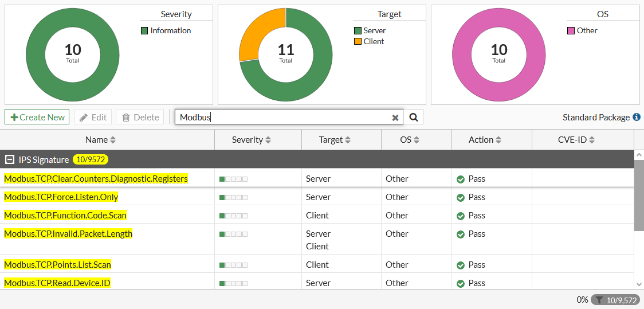Sort by OS column arrows
Screen dimensions: 644x309
[x=417, y=140]
